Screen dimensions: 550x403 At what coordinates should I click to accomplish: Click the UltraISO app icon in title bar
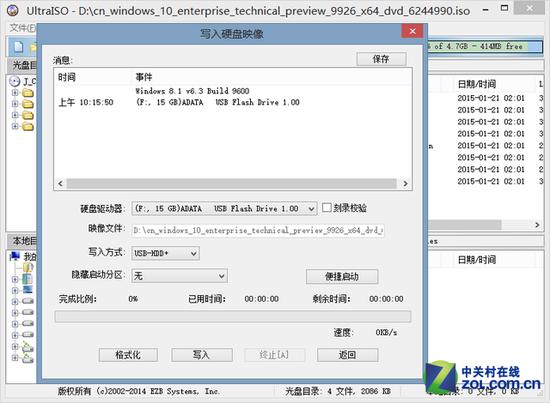[12, 10]
